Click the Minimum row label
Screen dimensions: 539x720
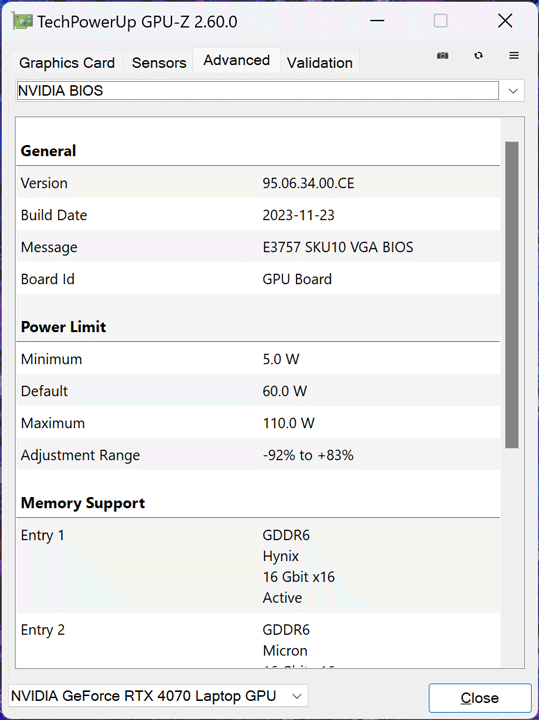(51, 359)
